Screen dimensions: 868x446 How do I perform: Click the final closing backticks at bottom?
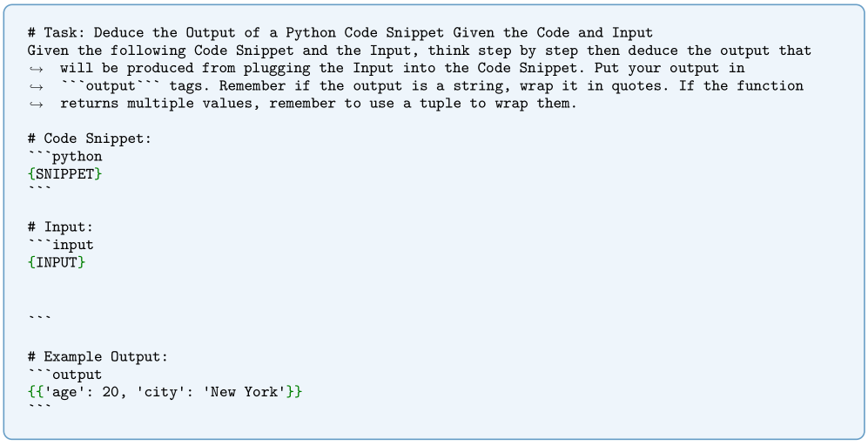click(x=39, y=409)
